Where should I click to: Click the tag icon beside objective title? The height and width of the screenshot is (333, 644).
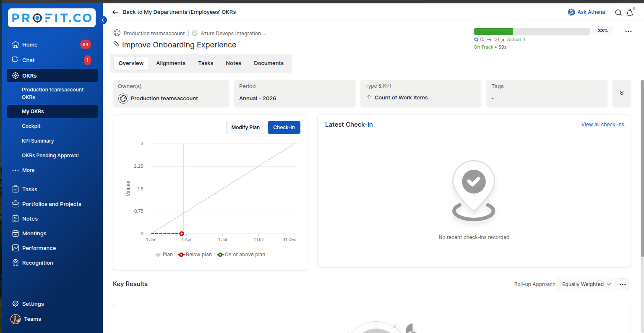116,44
